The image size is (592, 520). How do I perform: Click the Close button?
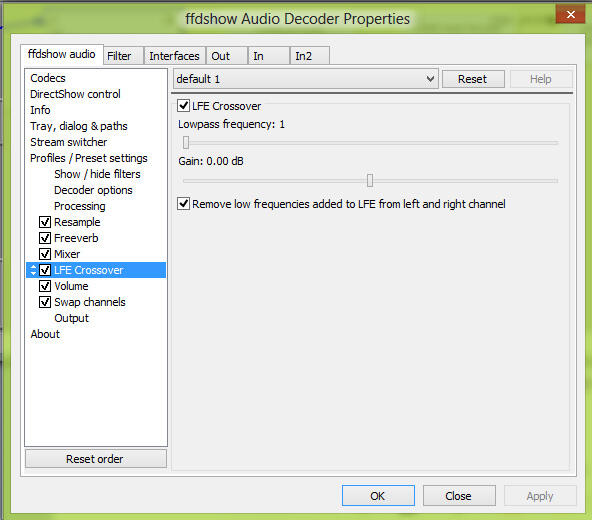coord(459,495)
